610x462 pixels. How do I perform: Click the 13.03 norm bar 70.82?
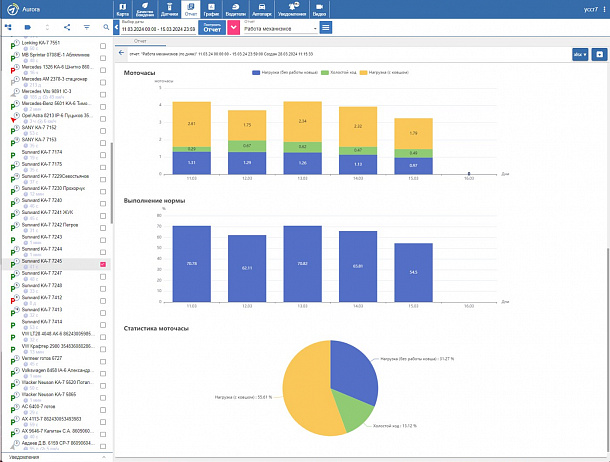click(x=302, y=264)
